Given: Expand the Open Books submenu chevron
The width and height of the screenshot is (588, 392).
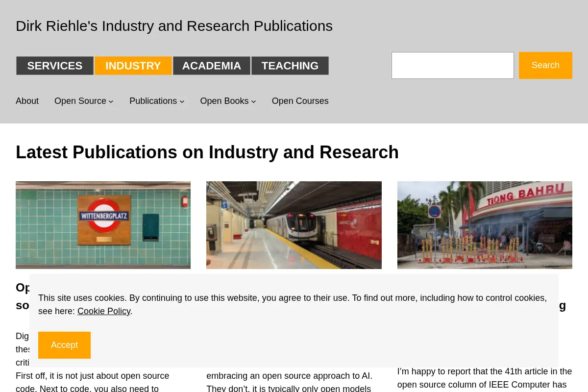Looking at the screenshot, I should (253, 101).
